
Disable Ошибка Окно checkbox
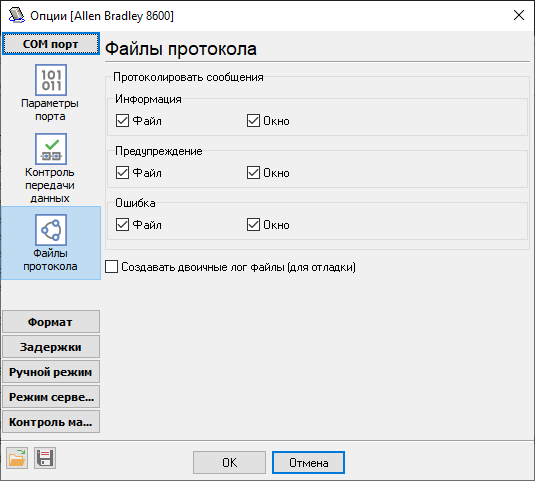point(253,225)
